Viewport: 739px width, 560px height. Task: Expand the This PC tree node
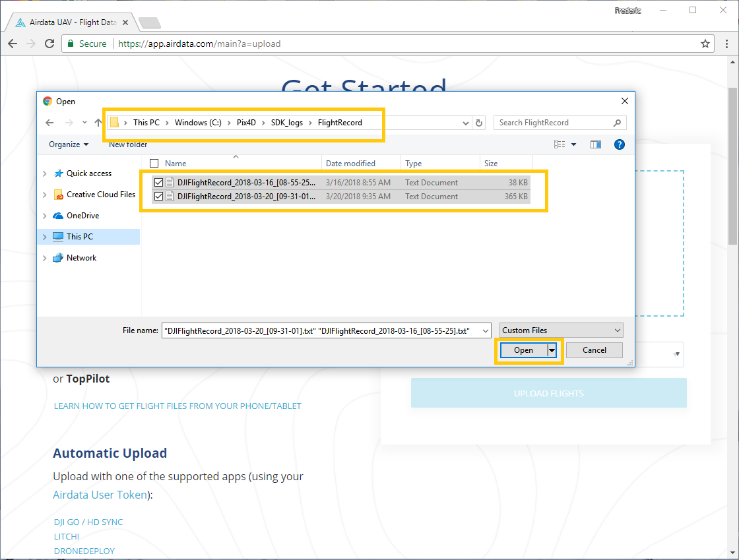[x=45, y=237]
